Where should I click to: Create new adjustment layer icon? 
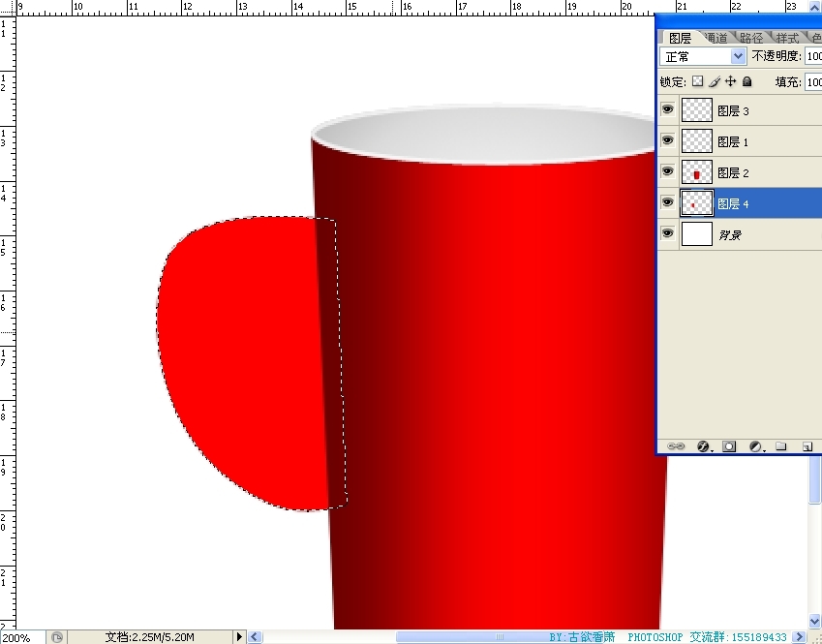pyautogui.click(x=756, y=446)
